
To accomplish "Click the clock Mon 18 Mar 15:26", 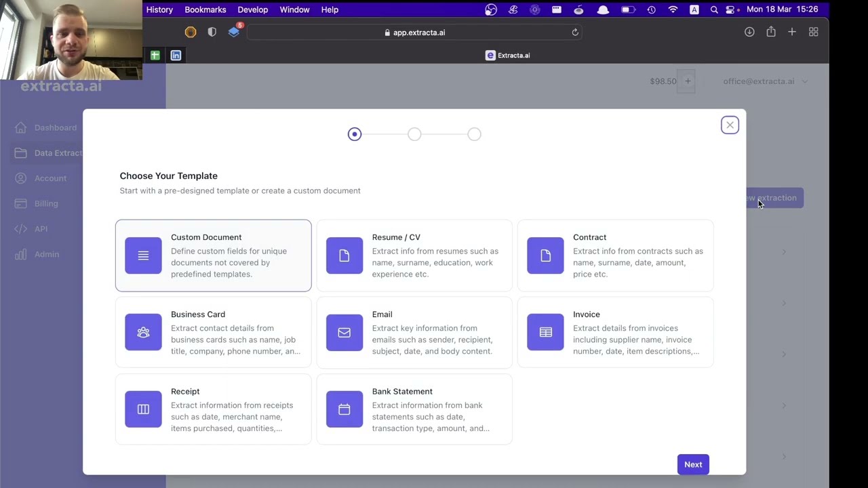I will pyautogui.click(x=782, y=9).
